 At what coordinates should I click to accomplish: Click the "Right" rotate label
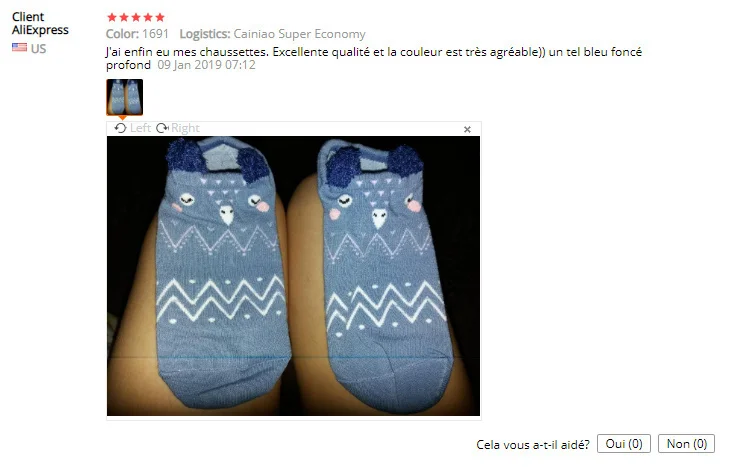tap(185, 128)
